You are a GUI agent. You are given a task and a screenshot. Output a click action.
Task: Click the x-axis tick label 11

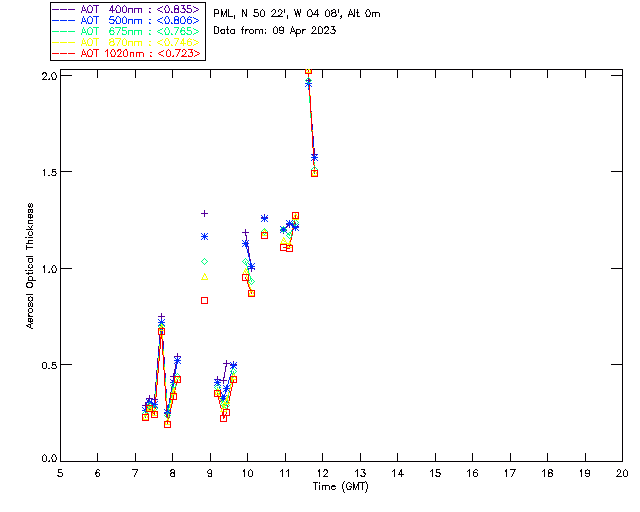[285, 473]
